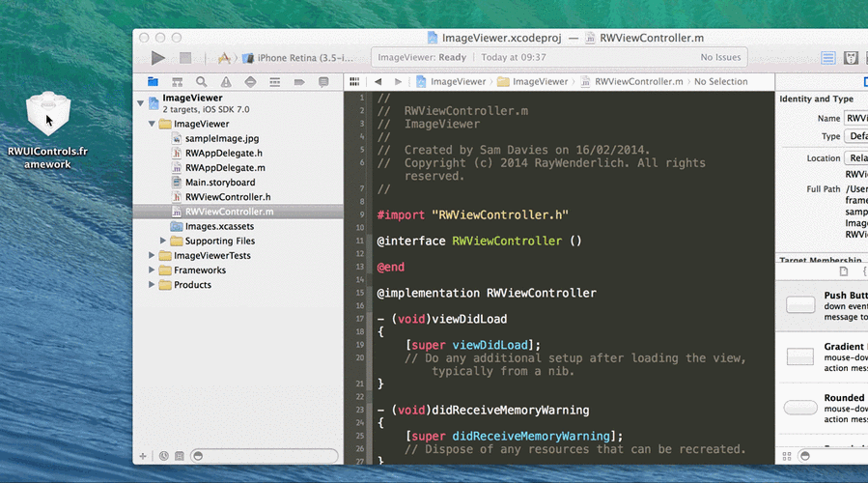Screen dimensions: 868x483
Task: Click the ImageViewer.xcodeproj title icon
Action: click(x=433, y=38)
